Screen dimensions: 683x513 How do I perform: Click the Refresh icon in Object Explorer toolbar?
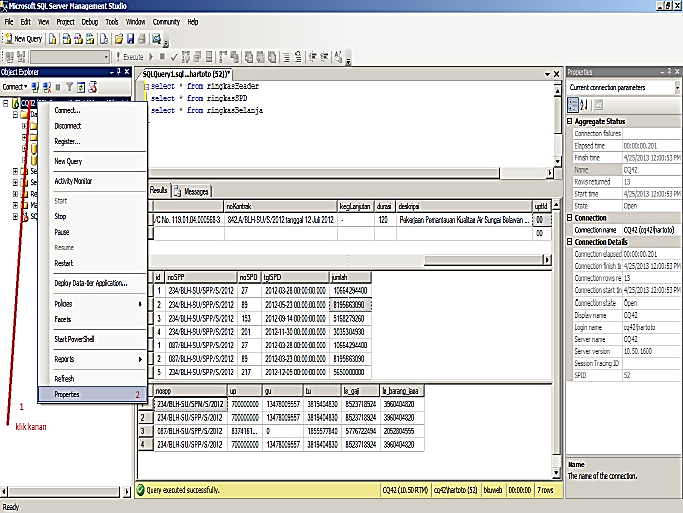coord(81,87)
